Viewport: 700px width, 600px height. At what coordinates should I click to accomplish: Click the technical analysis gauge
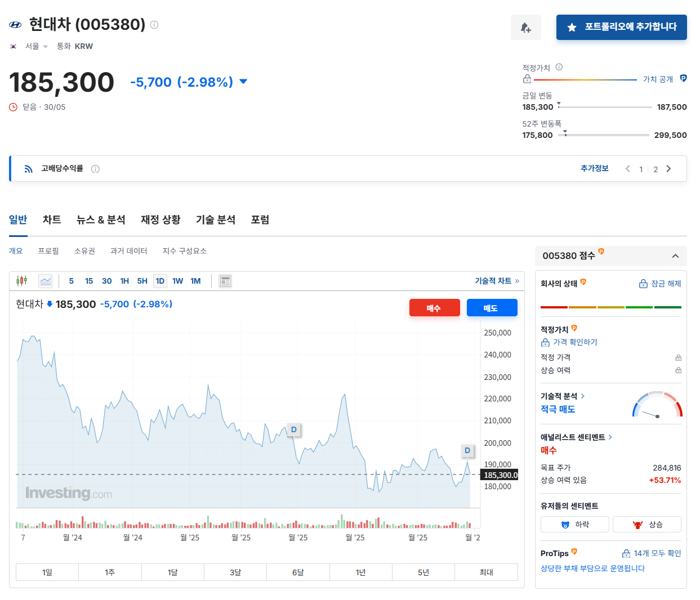(x=657, y=404)
